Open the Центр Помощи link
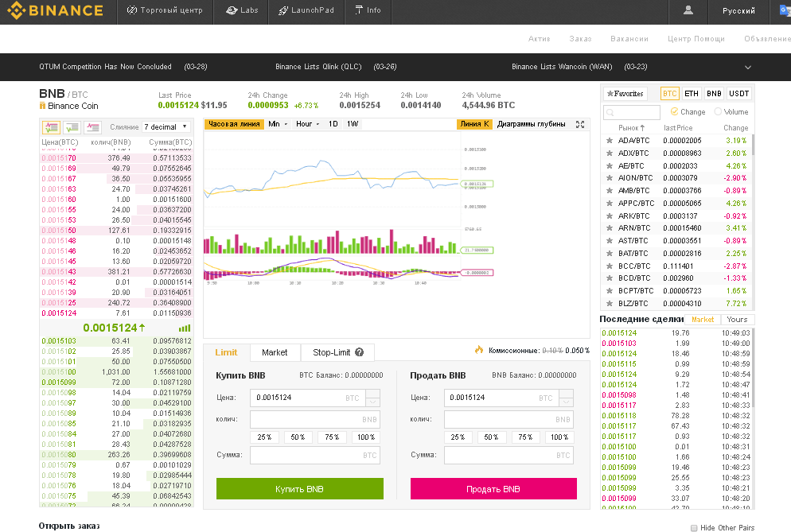The height and width of the screenshot is (532, 791). pos(696,39)
